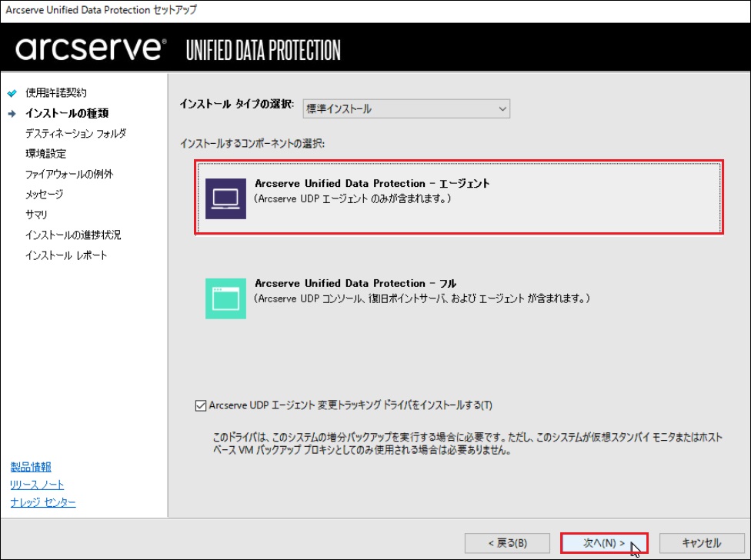This screenshot has height=560, width=751.
Task: Click the インストール タイプの選択 label
Action: point(237,105)
